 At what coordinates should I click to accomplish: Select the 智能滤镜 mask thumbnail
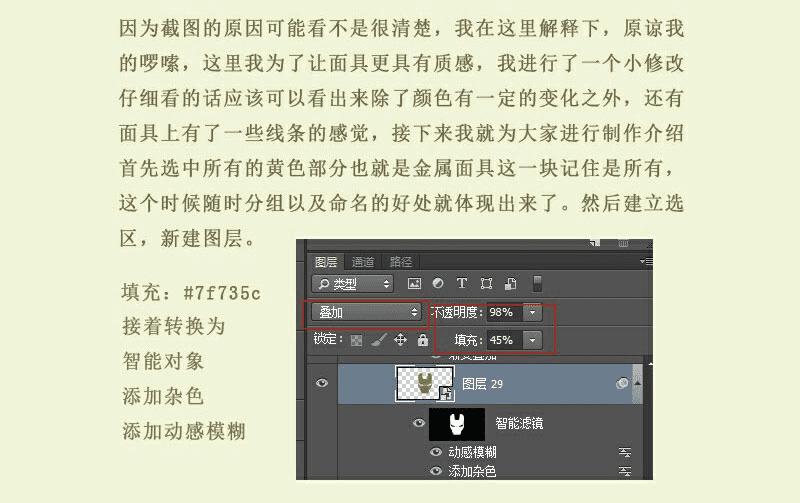click(x=457, y=424)
